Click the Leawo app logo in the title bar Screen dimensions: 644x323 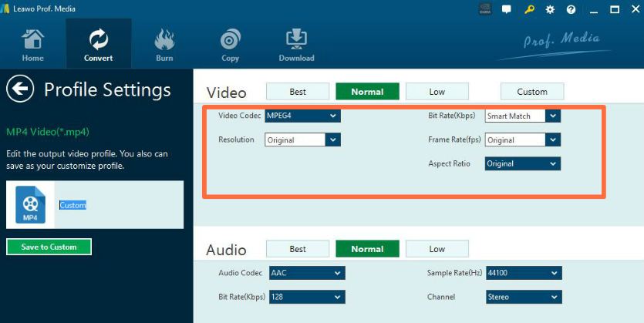click(5, 8)
